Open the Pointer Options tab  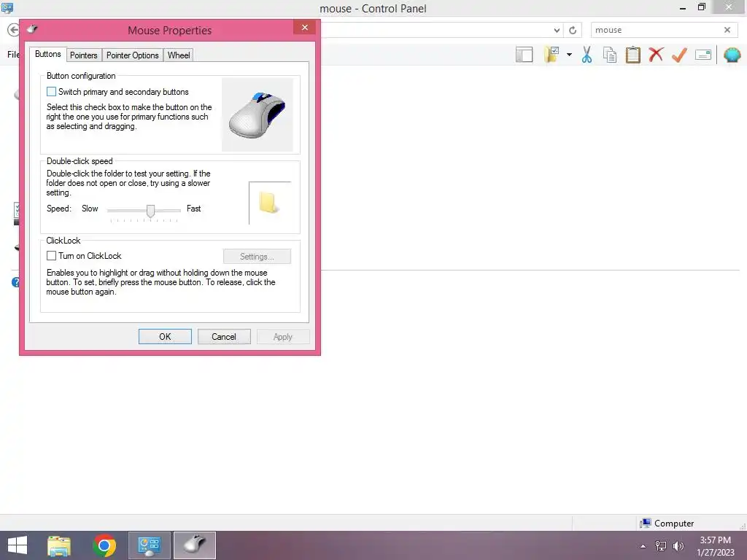point(133,55)
